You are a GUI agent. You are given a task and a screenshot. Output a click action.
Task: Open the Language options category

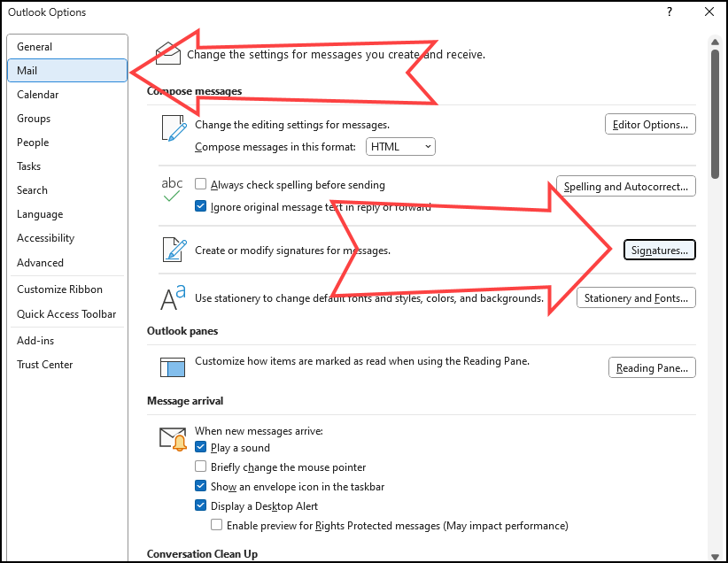pyautogui.click(x=67, y=214)
